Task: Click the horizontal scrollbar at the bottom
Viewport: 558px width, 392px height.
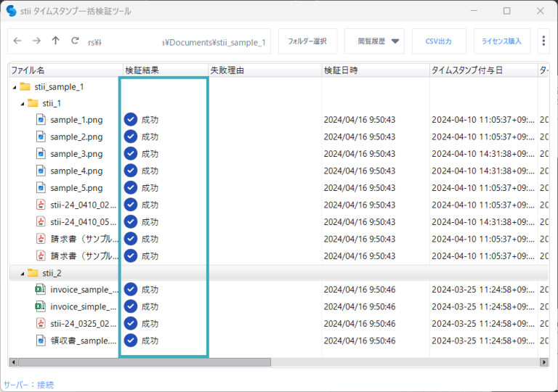Action: point(144,362)
